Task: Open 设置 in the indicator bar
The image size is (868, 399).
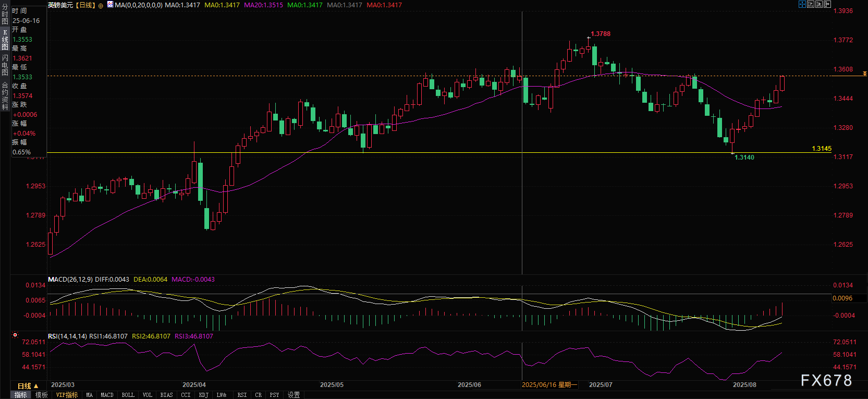Action: coord(294,395)
